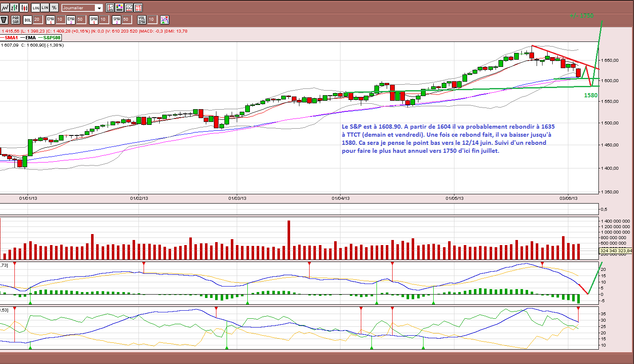634x364 pixels.
Task: Click the green 1580 target label
Action: click(x=591, y=95)
